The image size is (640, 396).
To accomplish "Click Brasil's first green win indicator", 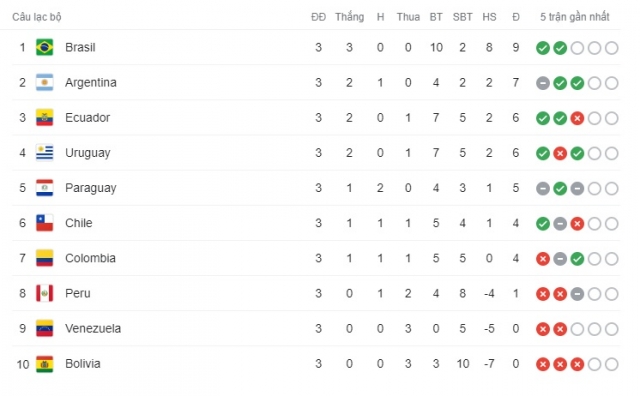I will click(x=543, y=48).
